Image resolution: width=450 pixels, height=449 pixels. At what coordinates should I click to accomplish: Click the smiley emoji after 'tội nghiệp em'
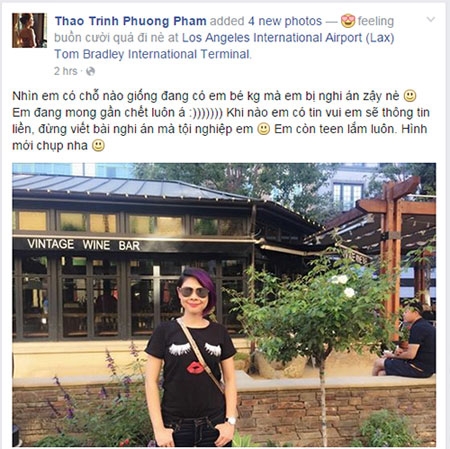click(264, 129)
